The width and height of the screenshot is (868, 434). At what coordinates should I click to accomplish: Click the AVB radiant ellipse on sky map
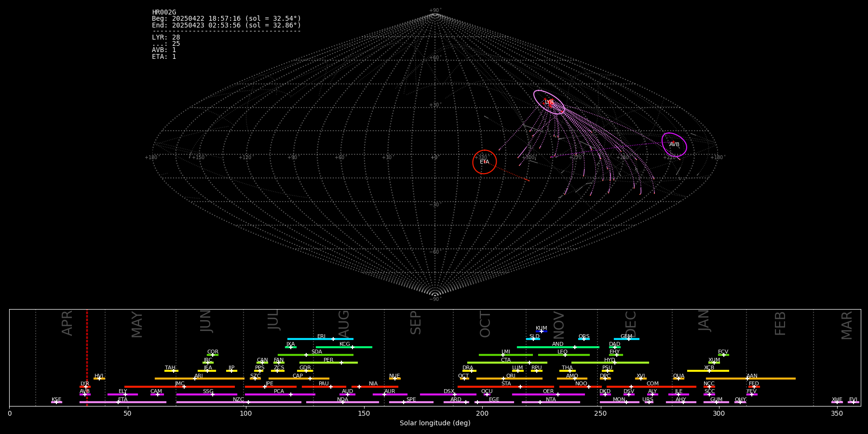674,145
